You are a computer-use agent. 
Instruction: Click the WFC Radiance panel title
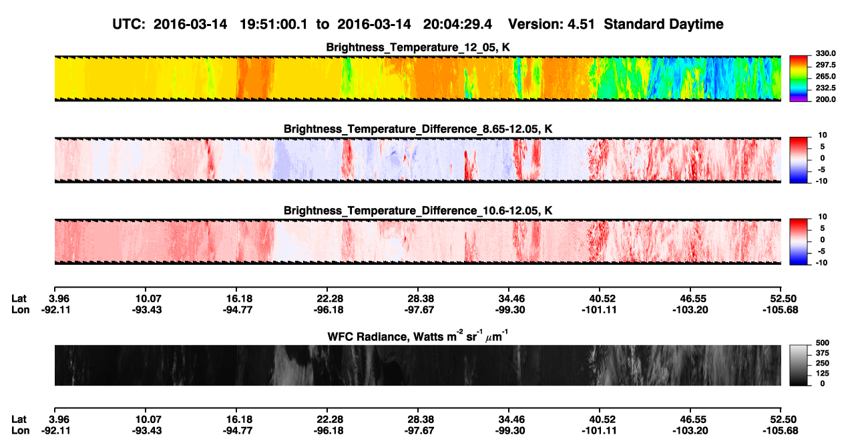click(418, 336)
